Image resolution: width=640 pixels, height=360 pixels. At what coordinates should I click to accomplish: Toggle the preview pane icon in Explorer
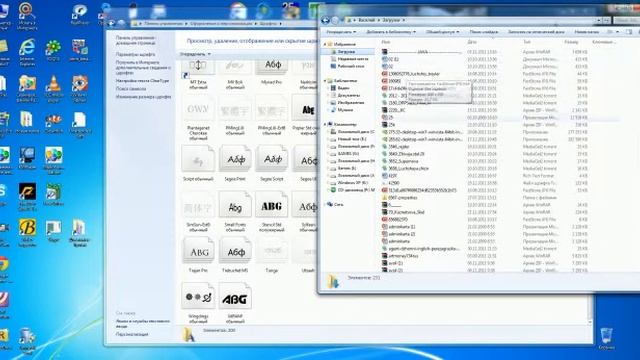tap(629, 32)
